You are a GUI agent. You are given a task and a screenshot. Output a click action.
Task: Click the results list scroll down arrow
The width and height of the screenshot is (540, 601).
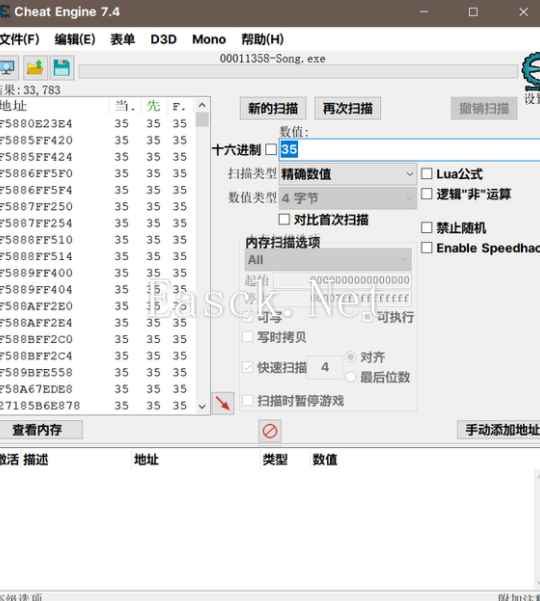point(202,406)
